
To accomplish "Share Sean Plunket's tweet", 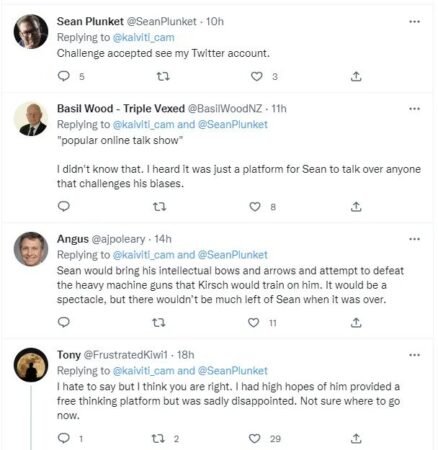I will [356, 77].
